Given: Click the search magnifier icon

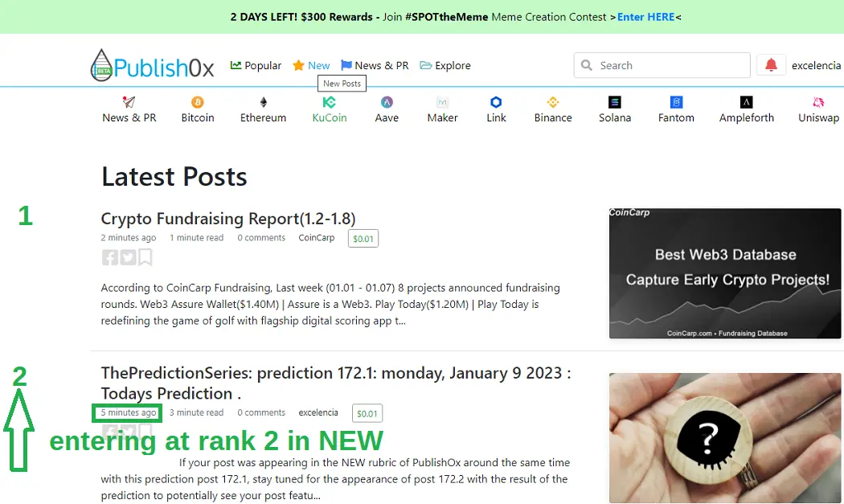Looking at the screenshot, I should [587, 65].
